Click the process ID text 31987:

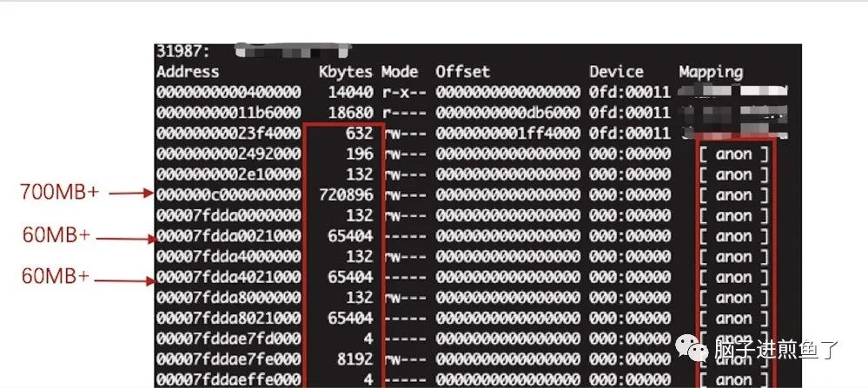pos(183,51)
